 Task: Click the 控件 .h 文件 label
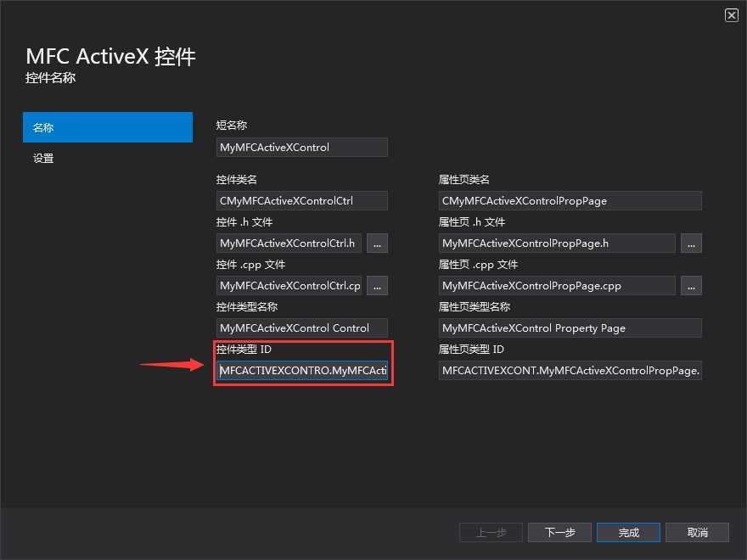coord(244,222)
